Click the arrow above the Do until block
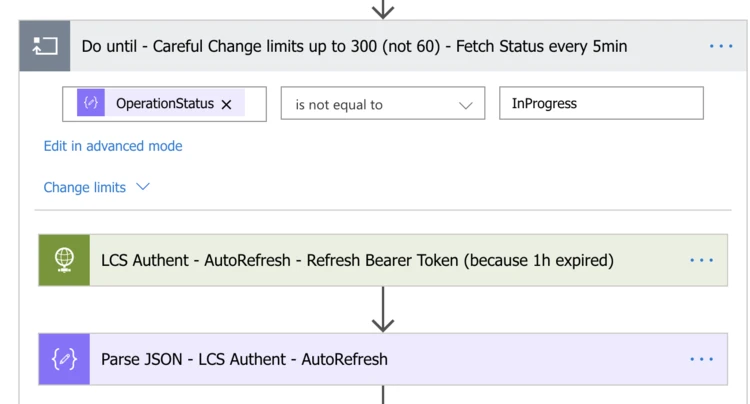Screen dimensions: 750x404 click(x=383, y=9)
